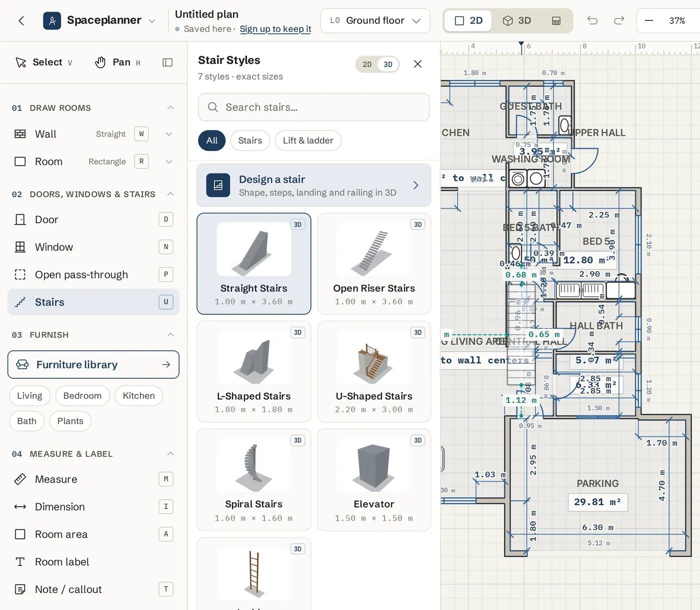Open the Kitchen furniture category
This screenshot has width=700, height=610.
coord(138,396)
